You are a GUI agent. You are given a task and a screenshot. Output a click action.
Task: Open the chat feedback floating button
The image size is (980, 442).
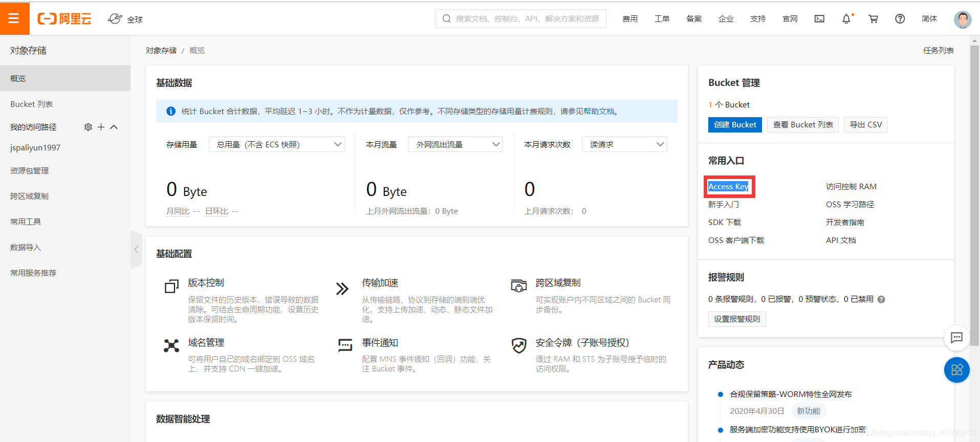tap(956, 338)
